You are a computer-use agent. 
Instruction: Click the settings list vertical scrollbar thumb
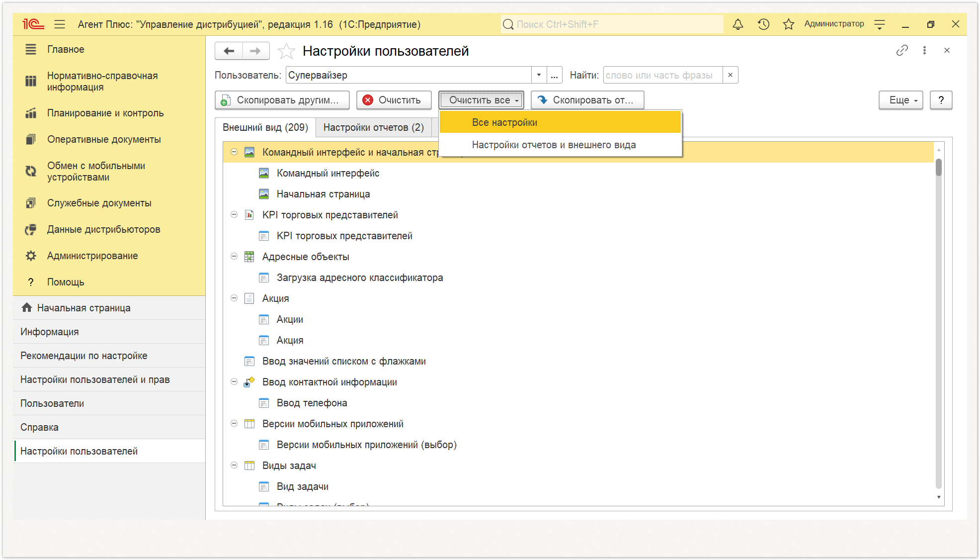point(939,167)
